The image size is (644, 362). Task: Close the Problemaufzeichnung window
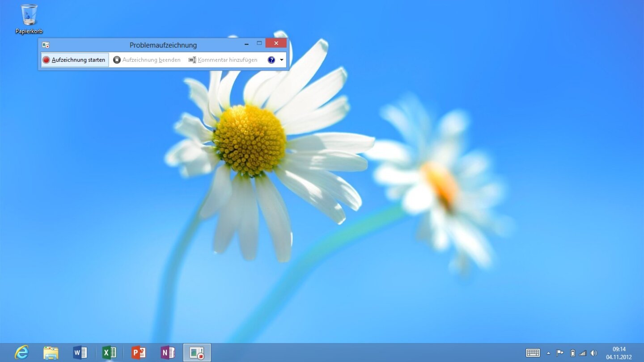[x=276, y=43]
